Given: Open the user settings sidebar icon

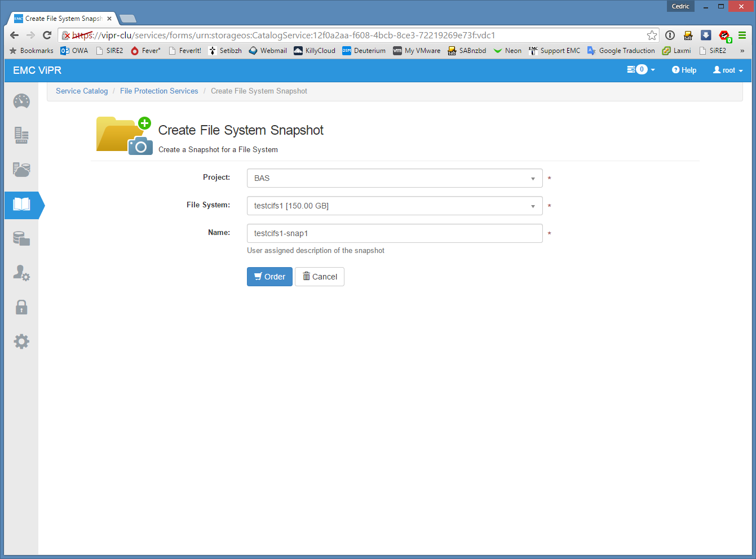Looking at the screenshot, I should point(21,273).
